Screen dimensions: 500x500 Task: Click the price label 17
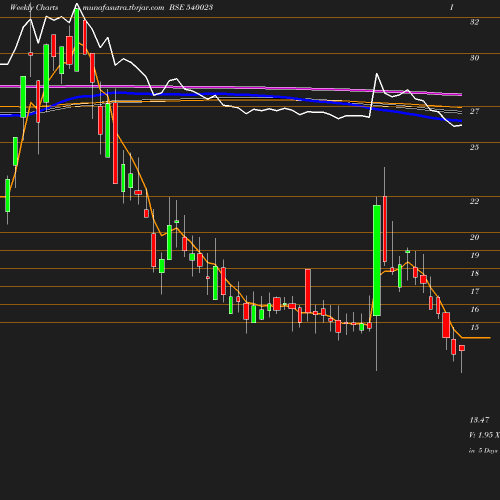click(474, 291)
